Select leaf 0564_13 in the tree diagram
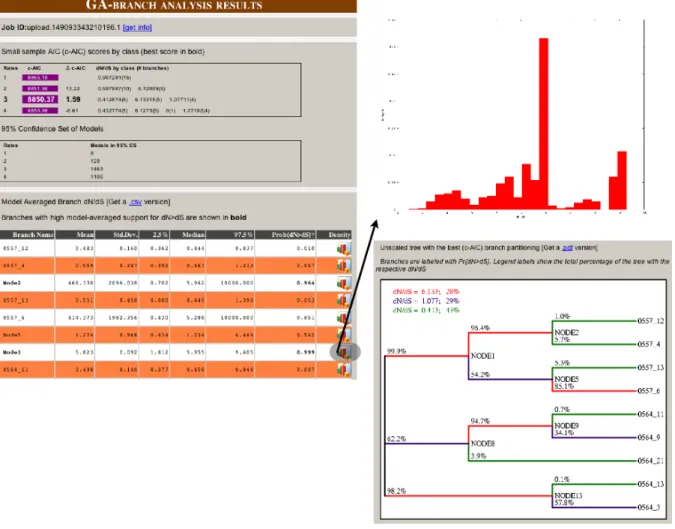675x529 pixels. pyautogui.click(x=651, y=484)
